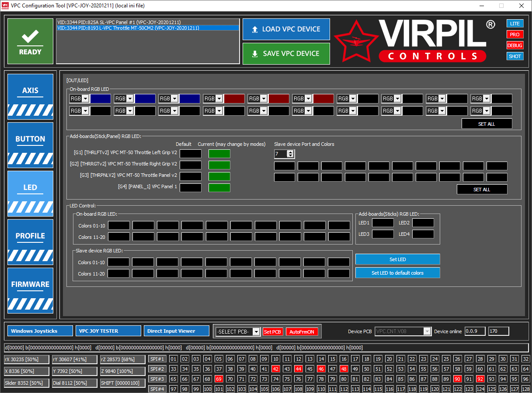The height and width of the screenshot is (393, 532).
Task: Load the VPC device
Action: coord(286,29)
